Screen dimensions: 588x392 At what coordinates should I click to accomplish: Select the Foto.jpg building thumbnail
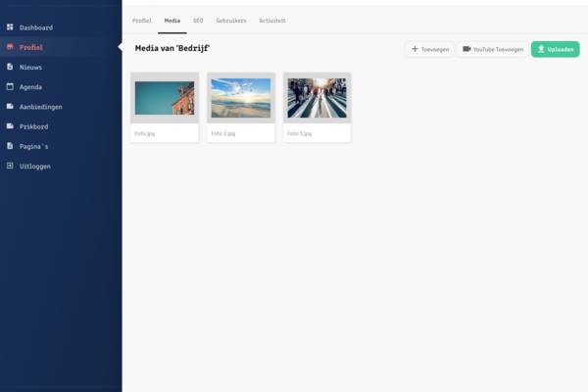pos(165,98)
